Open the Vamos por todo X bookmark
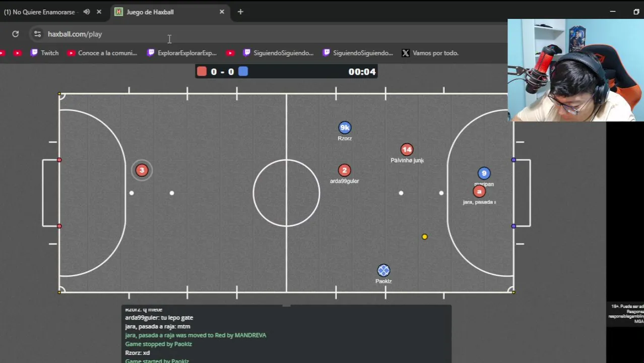This screenshot has width=644, height=363. pos(430,53)
